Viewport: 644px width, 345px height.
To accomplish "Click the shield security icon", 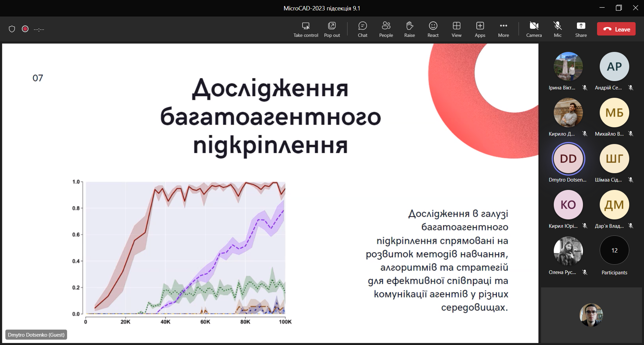I will (x=12, y=29).
